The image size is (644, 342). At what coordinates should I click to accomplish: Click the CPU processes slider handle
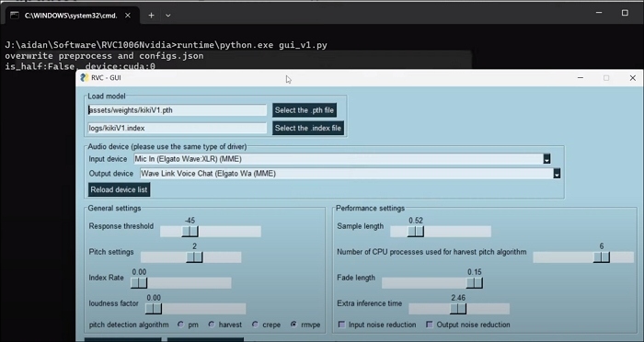pyautogui.click(x=602, y=257)
